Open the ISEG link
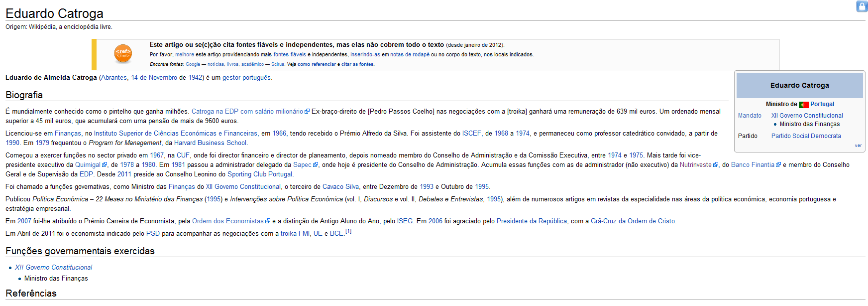The image size is (868, 306). coord(405,221)
